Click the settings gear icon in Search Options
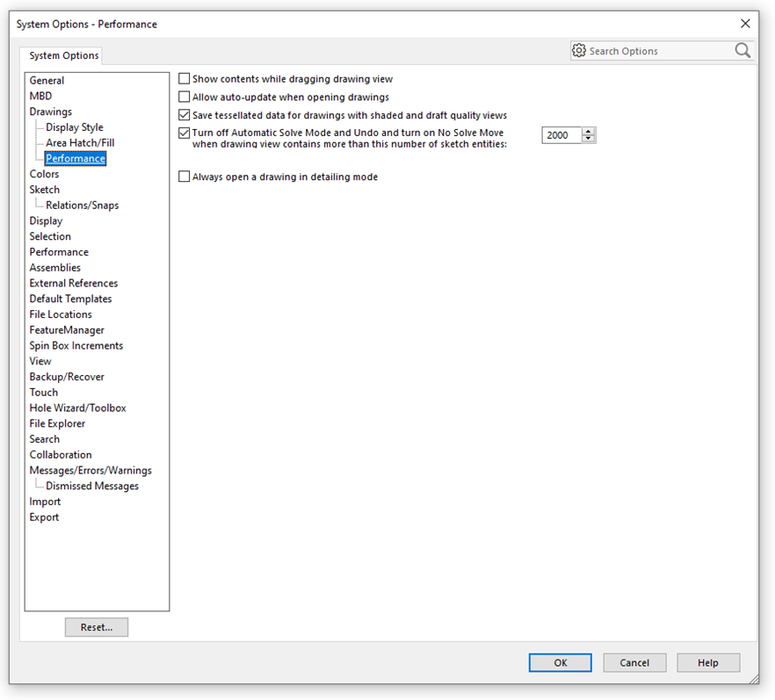775x700 pixels. click(x=579, y=50)
